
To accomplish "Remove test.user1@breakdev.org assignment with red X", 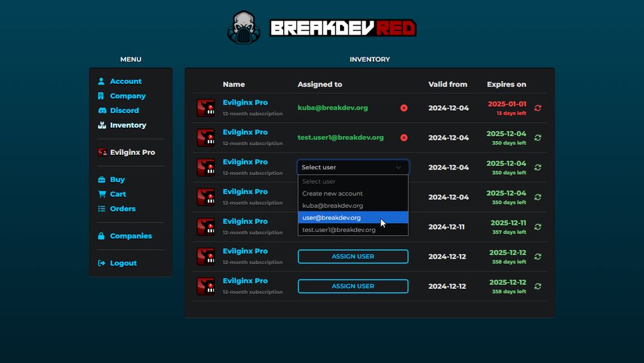I will point(404,138).
